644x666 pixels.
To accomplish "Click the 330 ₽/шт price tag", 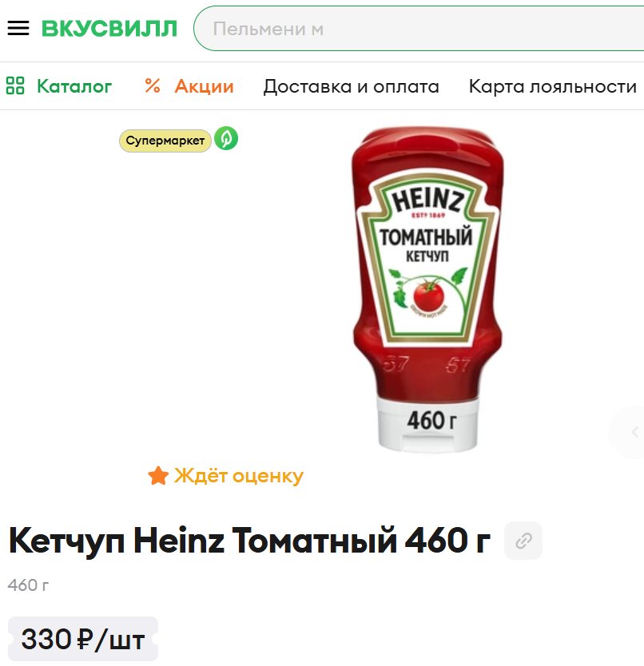I will (83, 639).
